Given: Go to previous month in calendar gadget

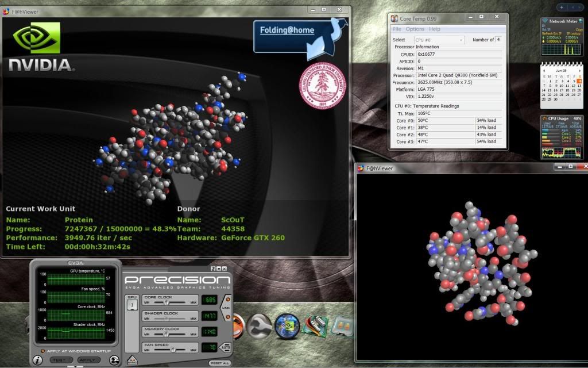Looking at the screenshot, I should 544,71.
